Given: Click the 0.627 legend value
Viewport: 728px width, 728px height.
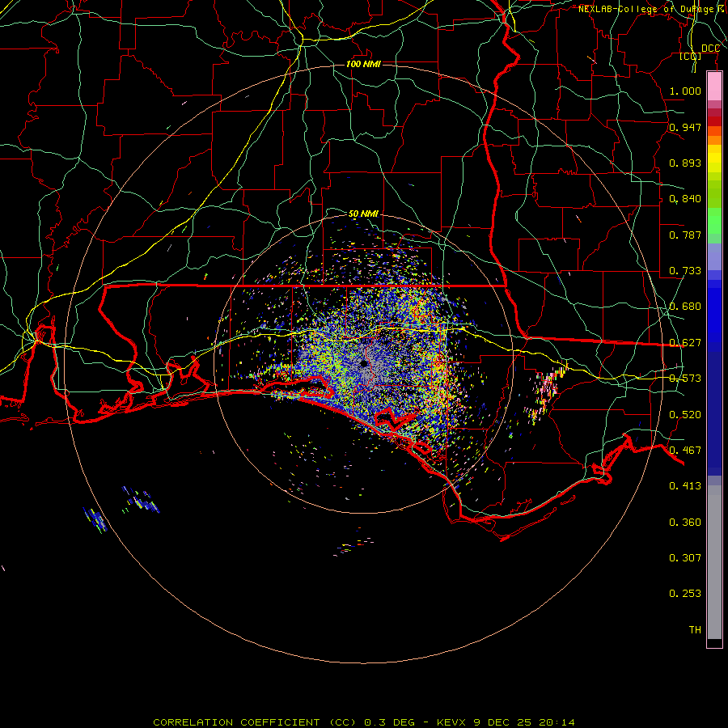Looking at the screenshot, I should pos(685,343).
